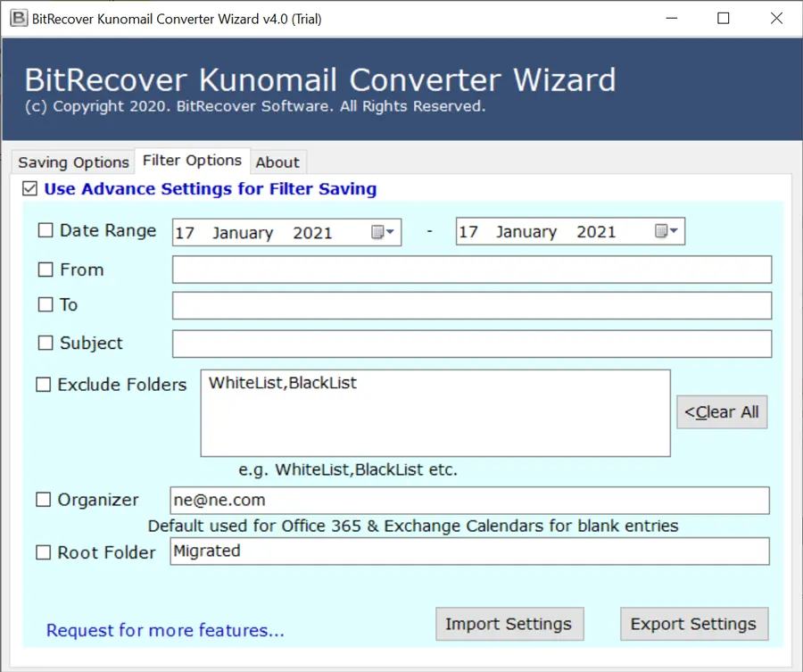Select the month in the end date
803x672 pixels.
[526, 232]
